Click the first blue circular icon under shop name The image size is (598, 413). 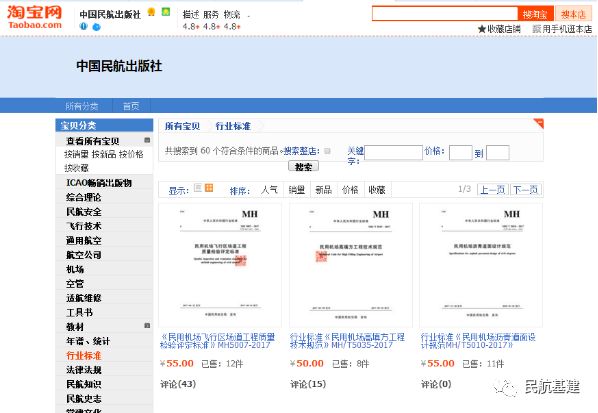coord(84,26)
